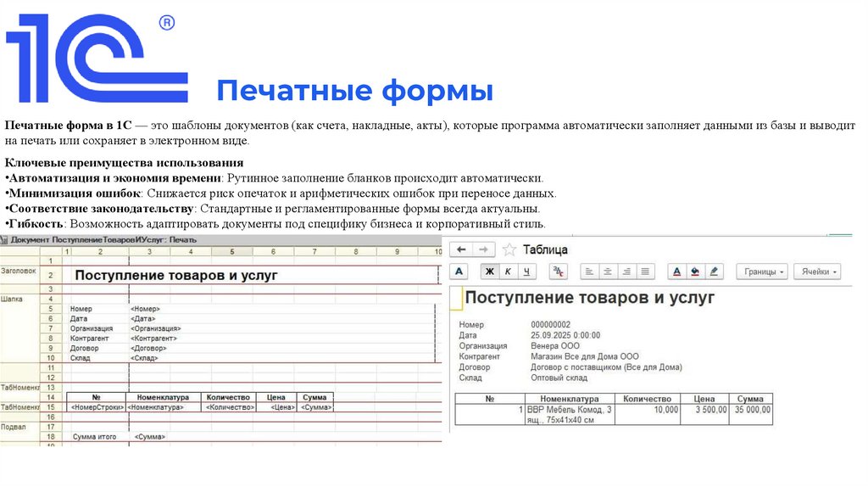Image resolution: width=868 pixels, height=487 pixels.
Task: Click the value 'Магазин Все для Дома ООО'
Action: point(585,356)
